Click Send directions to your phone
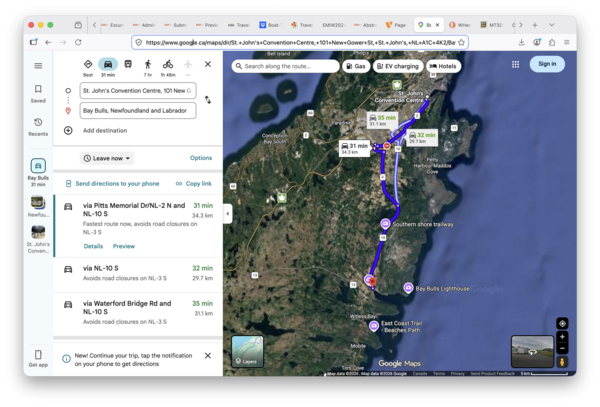Image resolution: width=600 pixels, height=407 pixels. (x=112, y=184)
